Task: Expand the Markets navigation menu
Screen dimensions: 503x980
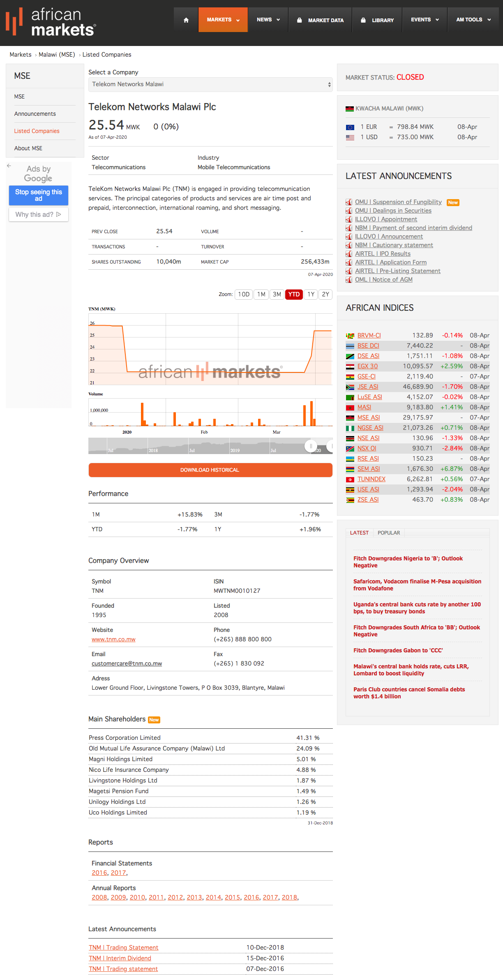Action: coord(223,20)
